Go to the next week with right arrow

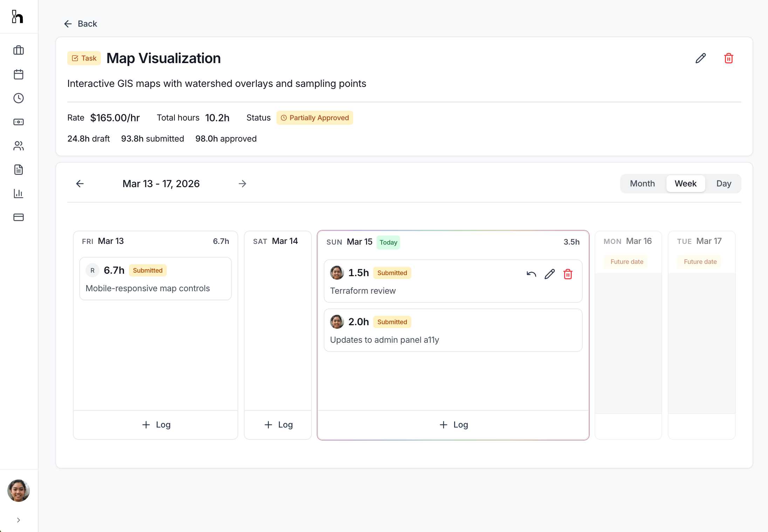pyautogui.click(x=242, y=184)
